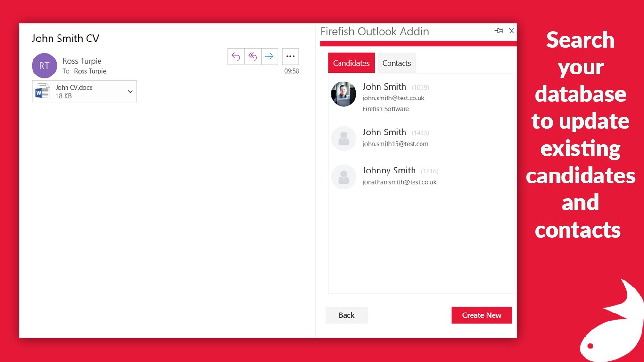Viewport: 644px width, 362px height.
Task: Click the Word document icon on John CV.docx
Action: click(x=42, y=91)
